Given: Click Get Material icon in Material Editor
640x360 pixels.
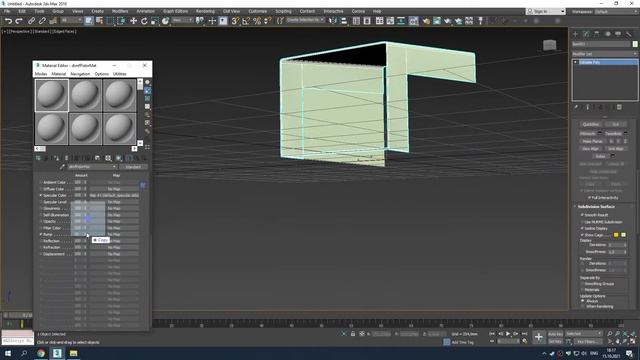Looking at the screenshot, I should point(38,158).
